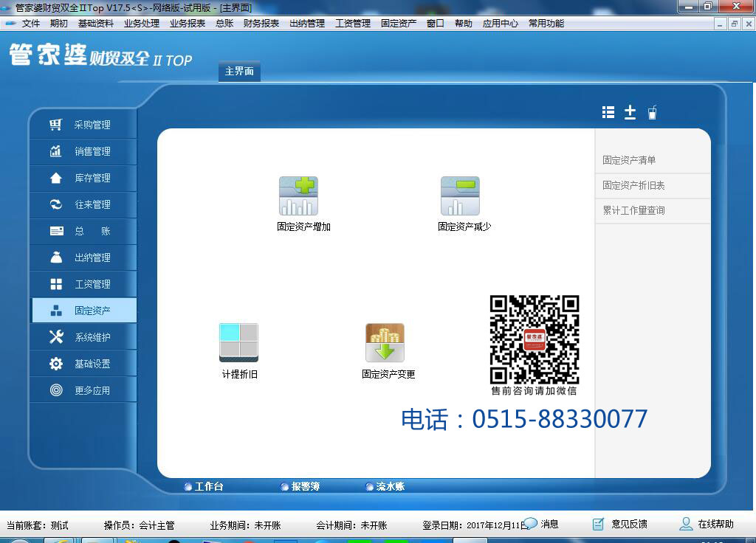Switch to the 报警簿 bottom tab
This screenshot has height=543, width=756.
[300, 487]
